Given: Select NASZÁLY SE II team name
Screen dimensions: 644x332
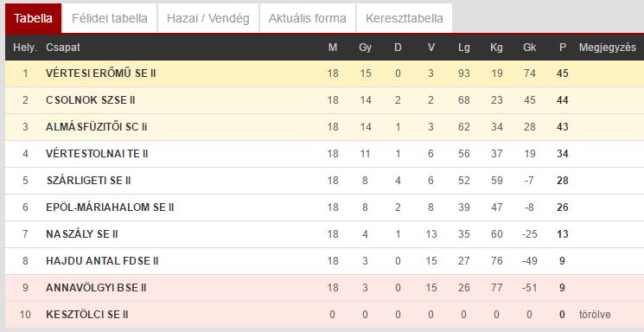Looking at the screenshot, I should 82,234.
